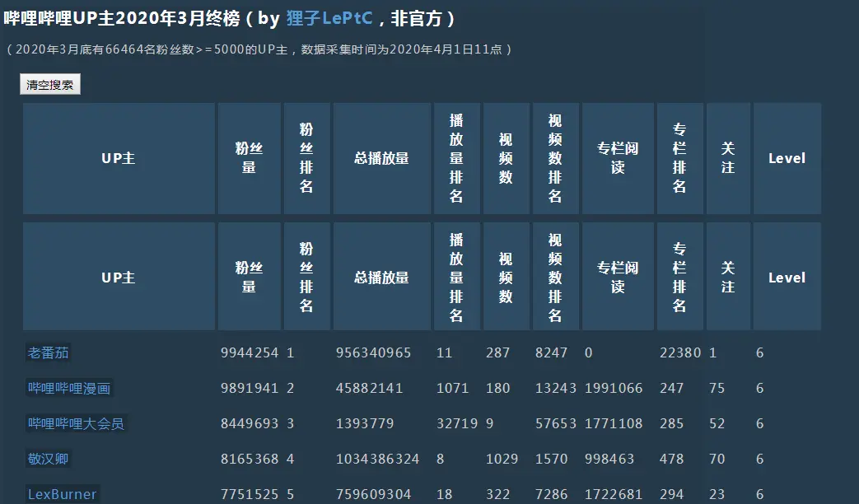
Task: Click UP主 in second header row
Action: [119, 277]
